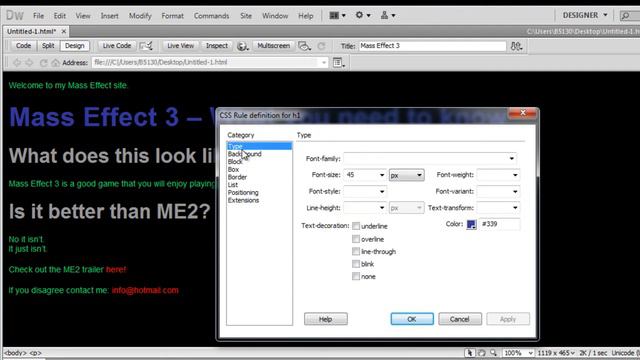Click the home icon in address bar
The width and height of the screenshot is (640, 360).
[x=55, y=62]
